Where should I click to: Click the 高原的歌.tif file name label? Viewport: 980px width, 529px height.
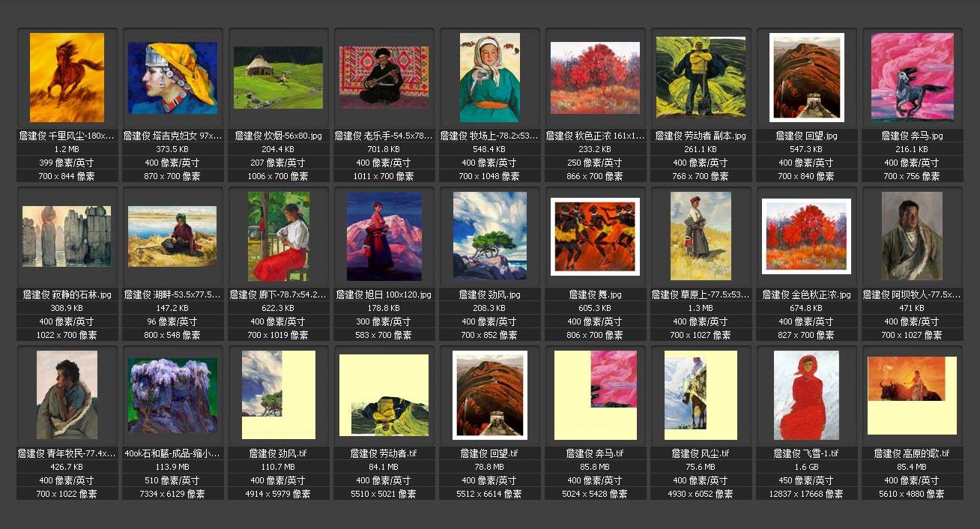click(912, 453)
